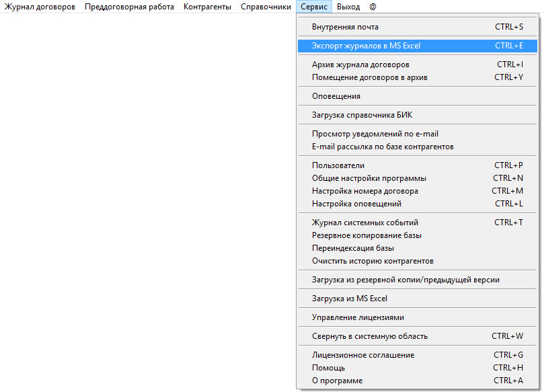The height and width of the screenshot is (392, 544).
Task: Open the Пользователи settings
Action: coord(338,165)
